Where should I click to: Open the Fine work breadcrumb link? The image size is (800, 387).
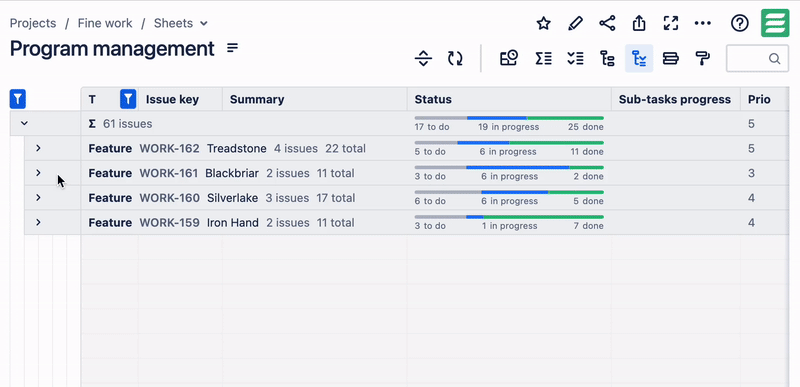(105, 23)
